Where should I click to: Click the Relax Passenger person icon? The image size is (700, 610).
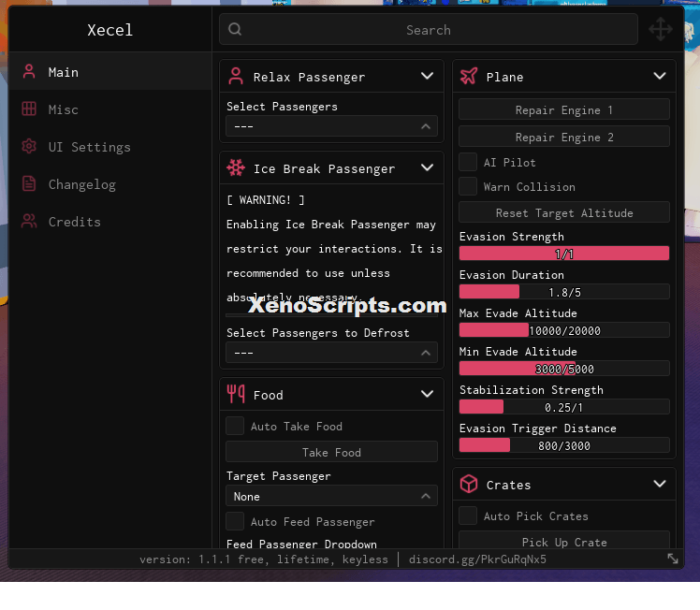pos(236,77)
